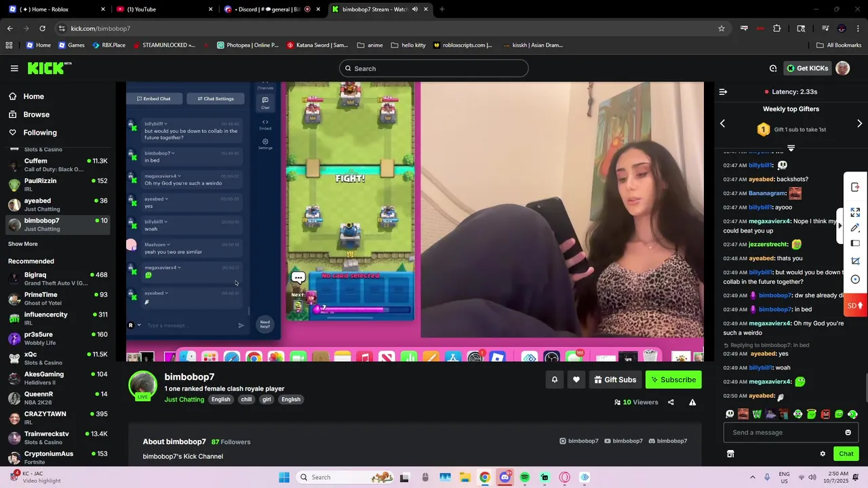Click the exit icon in floating toolbar
The height and width of the screenshot is (488, 868).
click(x=855, y=187)
